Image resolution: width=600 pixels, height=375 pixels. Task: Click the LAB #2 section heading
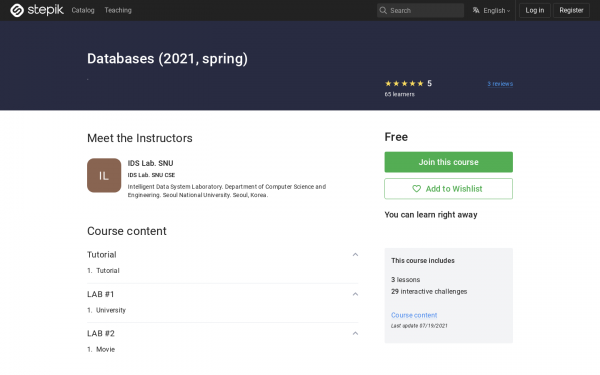point(101,333)
